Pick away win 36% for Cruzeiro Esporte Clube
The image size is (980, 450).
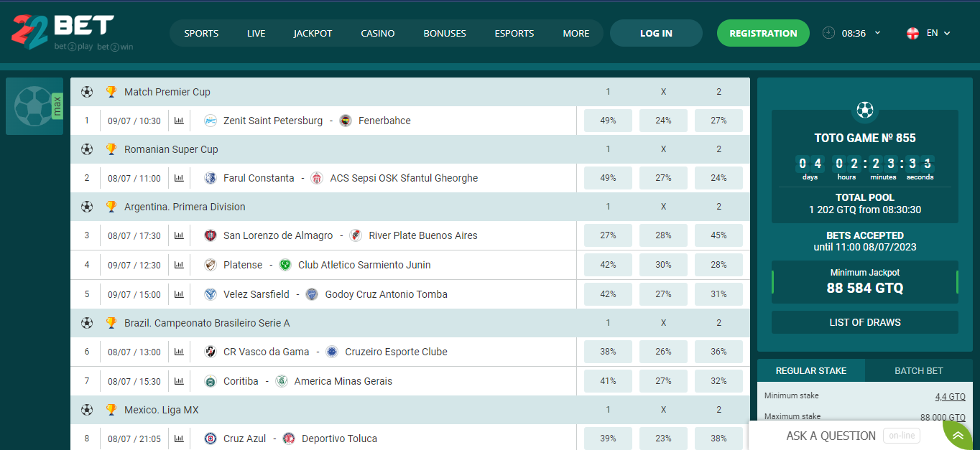point(718,352)
